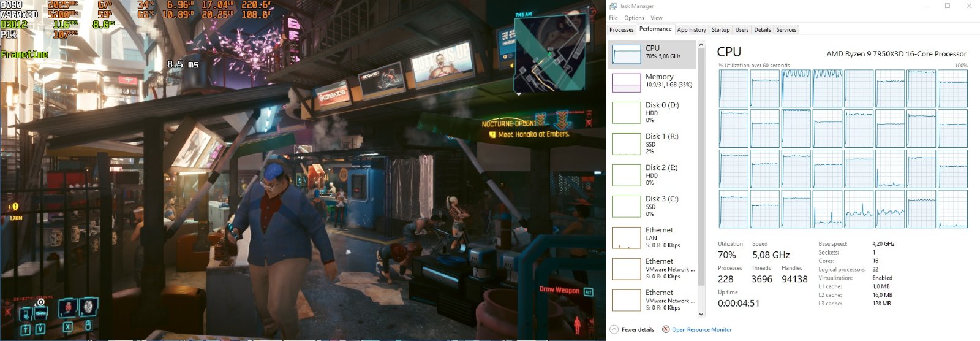Image resolution: width=980 pixels, height=341 pixels.
Task: Click the NOCTURNE OP55N1 quest title
Action: click(509, 123)
